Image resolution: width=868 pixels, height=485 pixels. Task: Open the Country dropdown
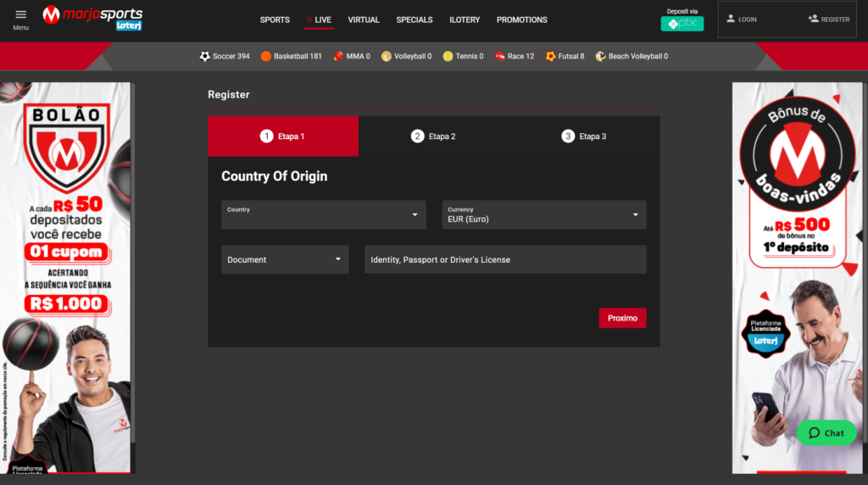[x=323, y=215]
